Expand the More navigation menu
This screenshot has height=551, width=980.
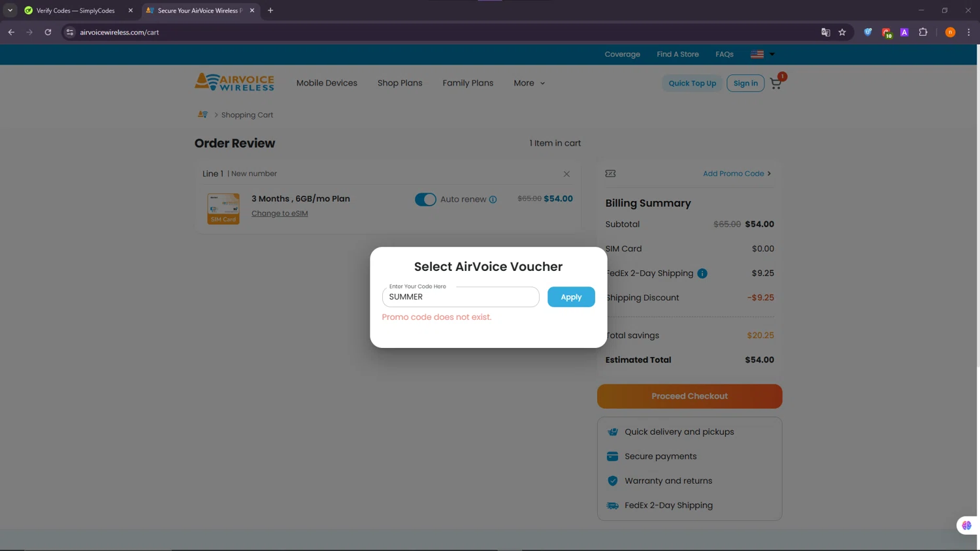(529, 83)
